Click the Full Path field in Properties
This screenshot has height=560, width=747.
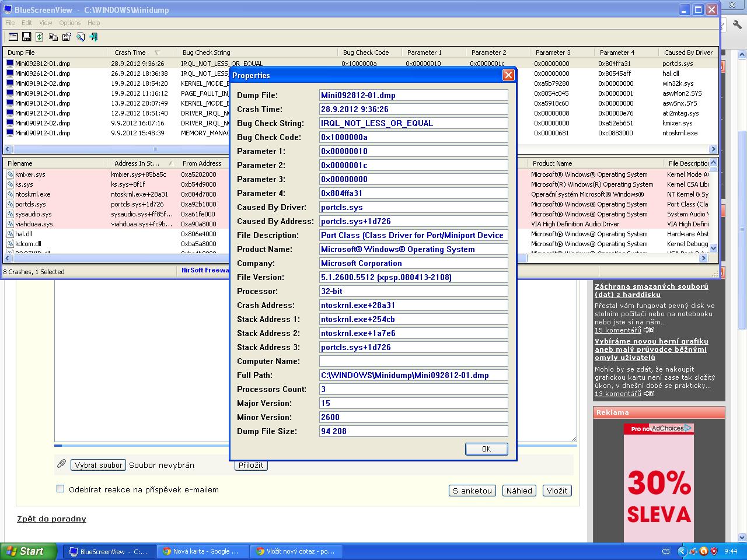(413, 375)
